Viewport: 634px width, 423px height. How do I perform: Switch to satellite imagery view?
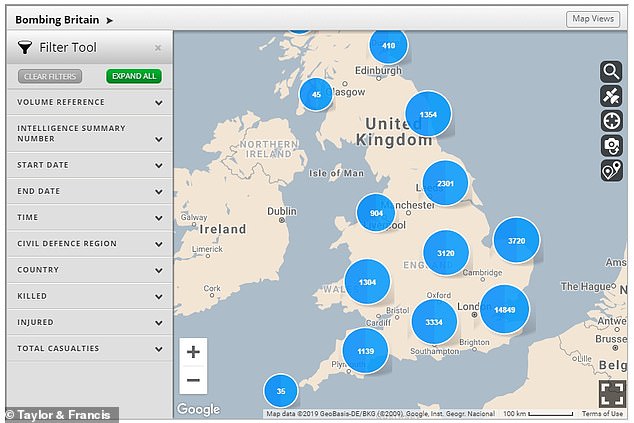pyautogui.click(x=611, y=96)
